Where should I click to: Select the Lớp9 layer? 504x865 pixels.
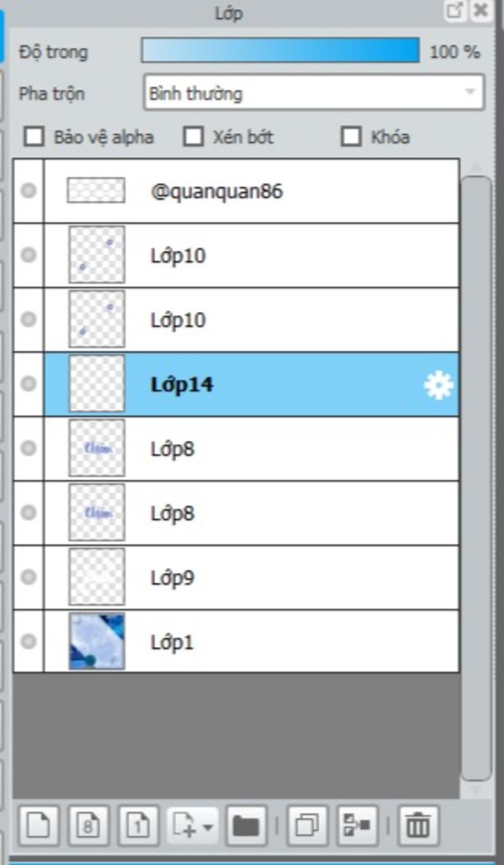[252, 577]
